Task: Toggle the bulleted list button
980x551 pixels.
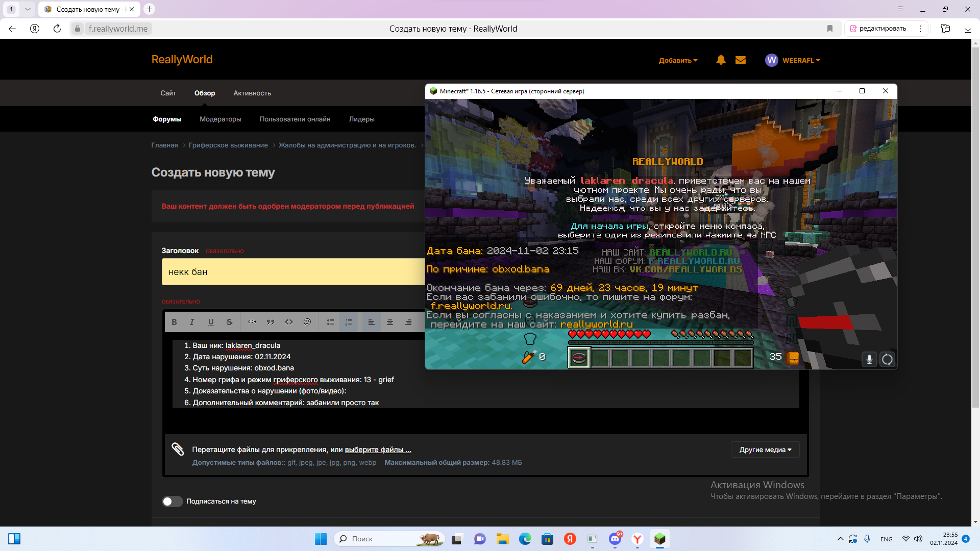Action: (330, 322)
